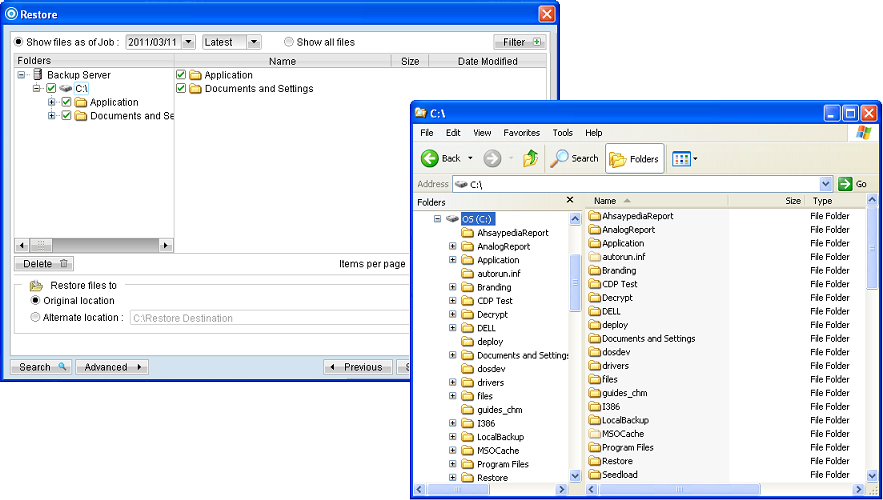883x500 pixels.
Task: Open the Latest job time dropdown
Action: click(253, 42)
